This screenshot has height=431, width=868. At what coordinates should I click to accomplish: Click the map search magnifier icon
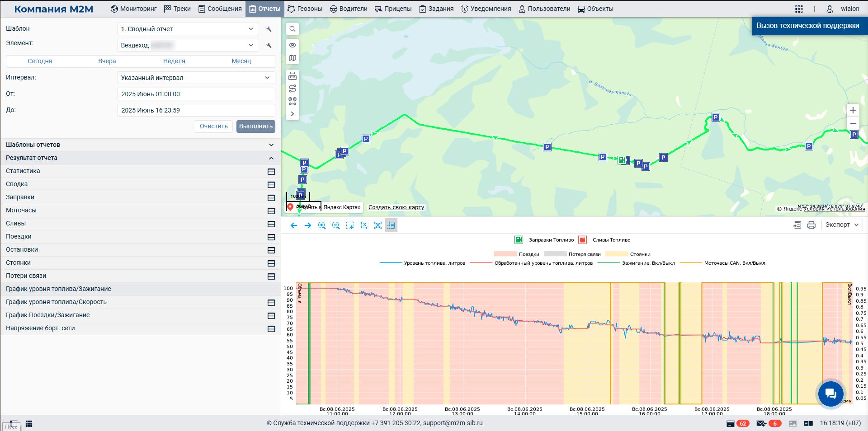(292, 29)
